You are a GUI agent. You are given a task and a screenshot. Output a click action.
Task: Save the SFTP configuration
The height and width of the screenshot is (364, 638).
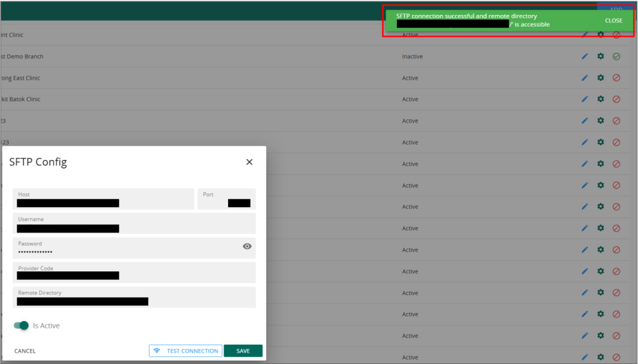point(243,351)
